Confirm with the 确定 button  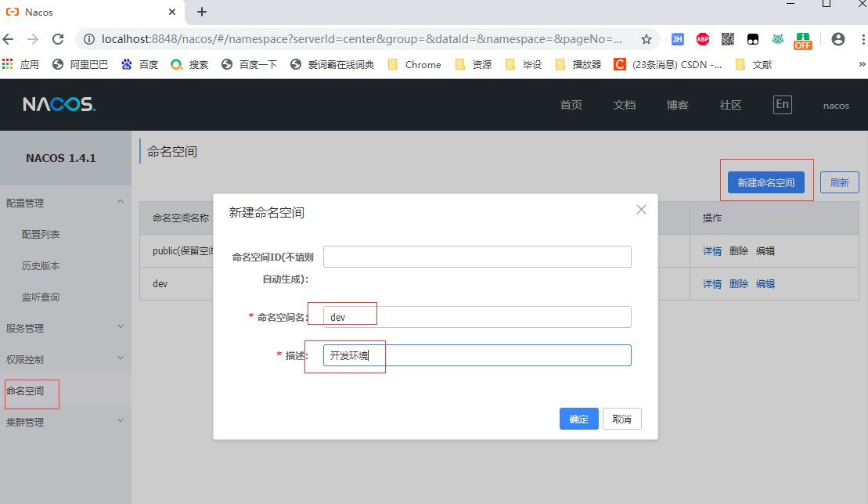pos(578,419)
